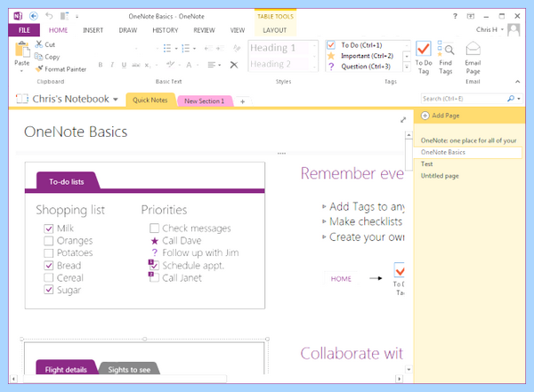Click the text highlight color tool
This screenshot has height=392, width=534.
click(x=170, y=65)
